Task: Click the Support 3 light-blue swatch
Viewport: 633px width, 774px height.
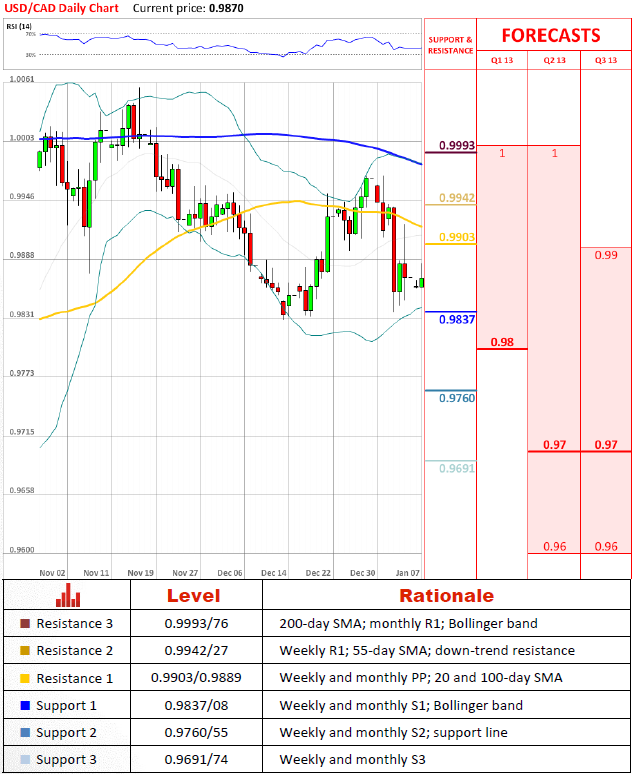Action: [x=25, y=760]
